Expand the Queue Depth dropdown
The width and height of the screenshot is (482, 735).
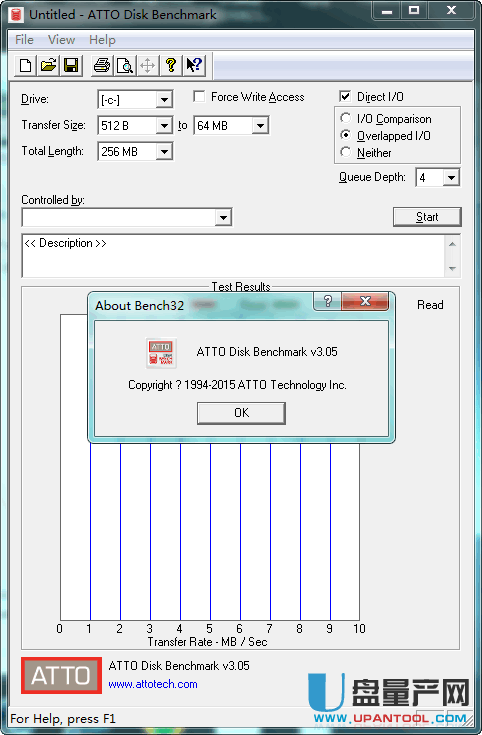(x=451, y=178)
